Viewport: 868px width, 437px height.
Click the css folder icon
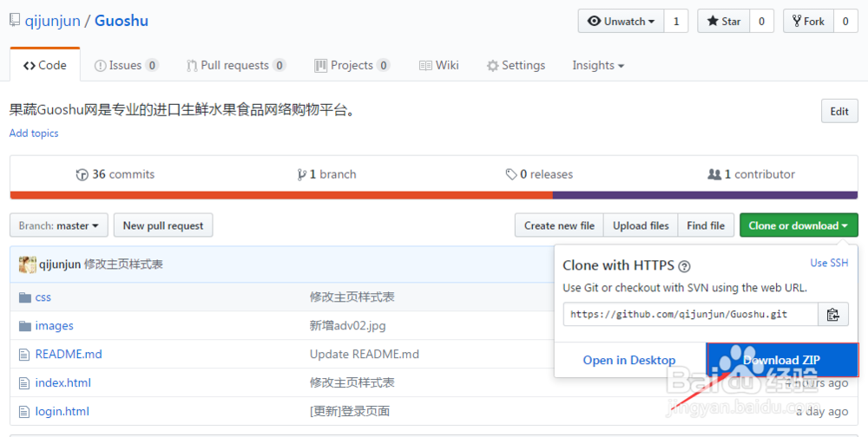[25, 297]
